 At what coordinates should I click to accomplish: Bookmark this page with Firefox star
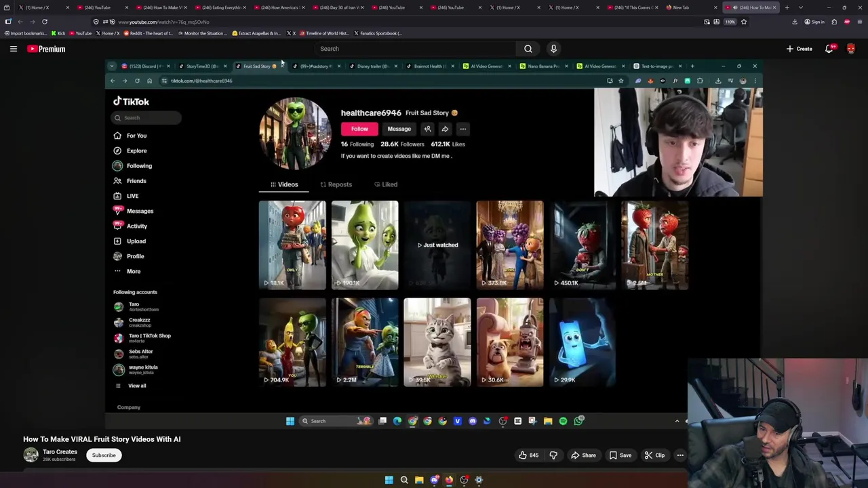tap(744, 22)
